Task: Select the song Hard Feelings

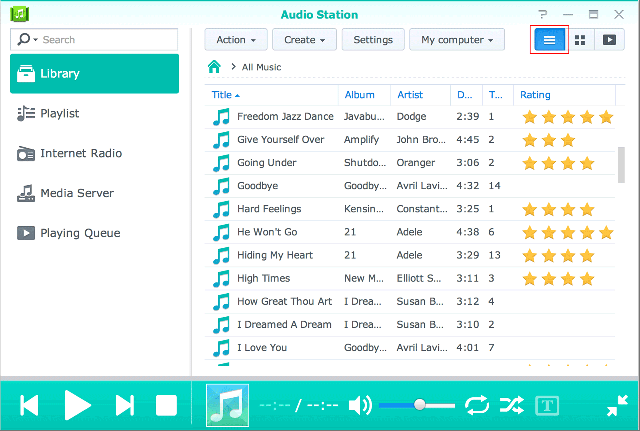Action: tap(410, 209)
